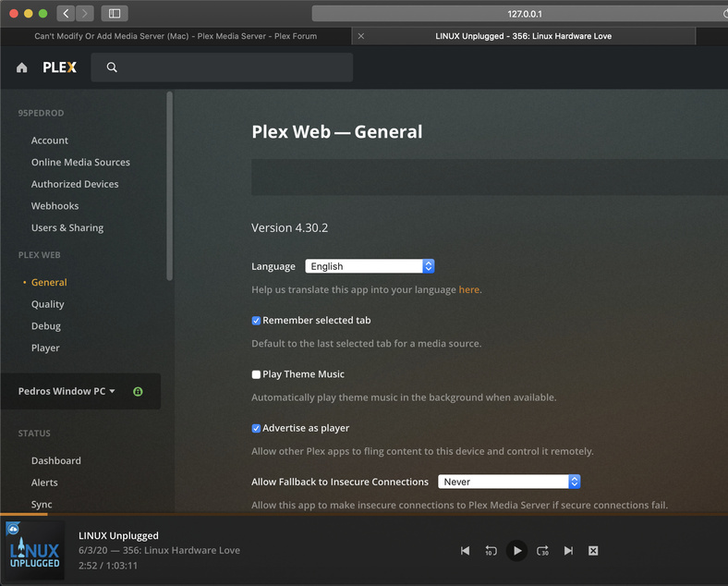Close the LINUX Unplugged browser tab
The height and width of the screenshot is (586, 728).
(360, 36)
